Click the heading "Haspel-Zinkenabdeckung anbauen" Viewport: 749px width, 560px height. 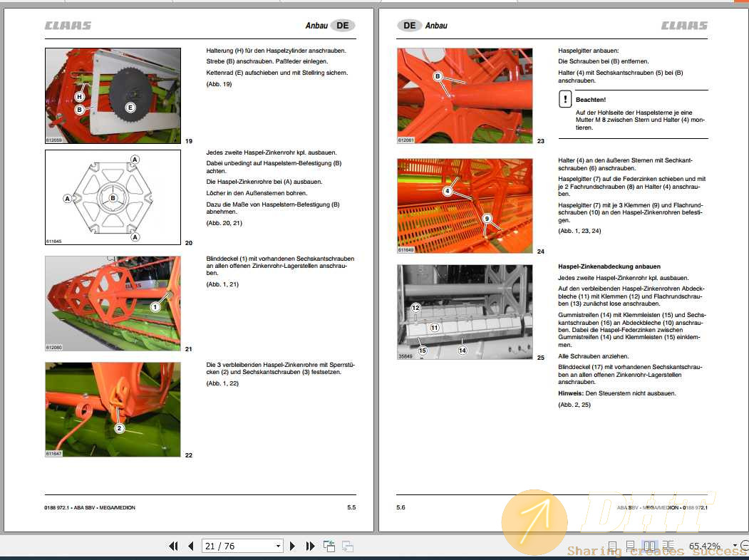pyautogui.click(x=609, y=266)
